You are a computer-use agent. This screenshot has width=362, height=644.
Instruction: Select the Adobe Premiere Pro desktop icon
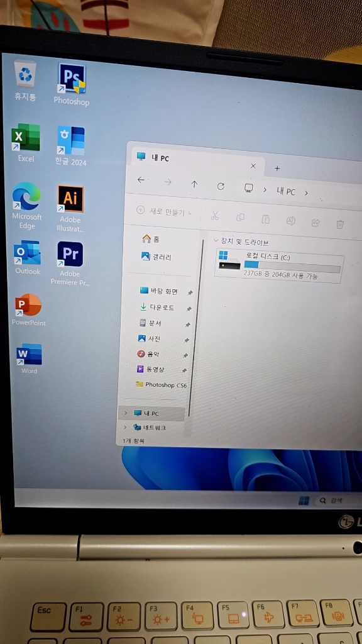pos(70,264)
